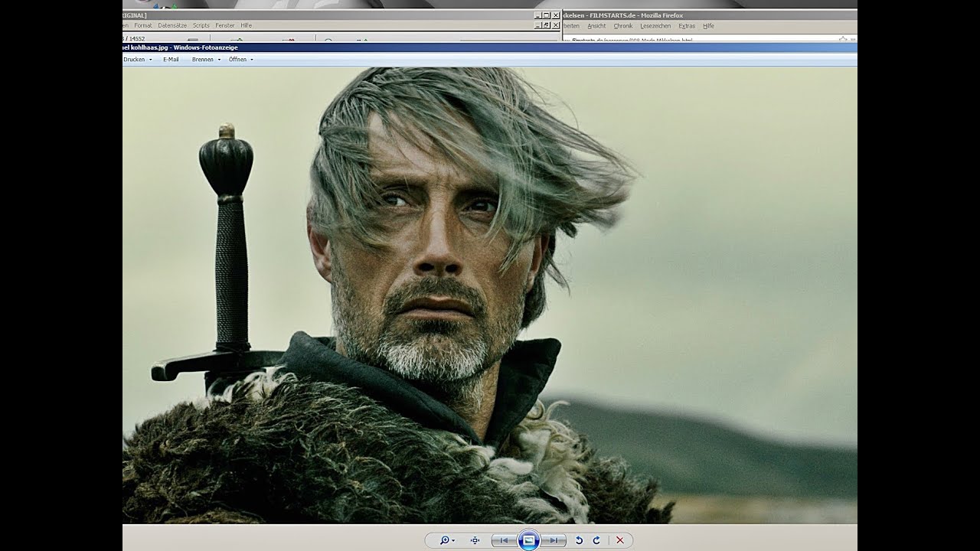Open the Format menu in the background window
The height and width of the screenshot is (551, 980).
point(143,25)
